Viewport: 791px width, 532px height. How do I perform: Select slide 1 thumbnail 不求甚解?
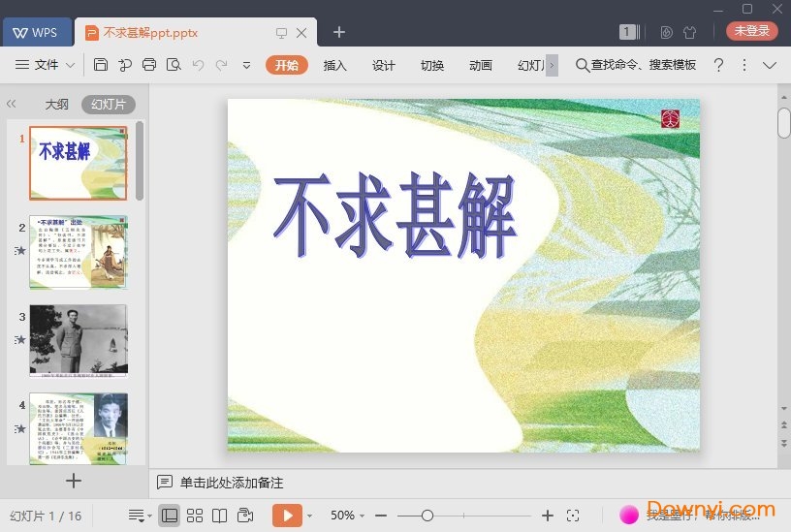[x=79, y=163]
